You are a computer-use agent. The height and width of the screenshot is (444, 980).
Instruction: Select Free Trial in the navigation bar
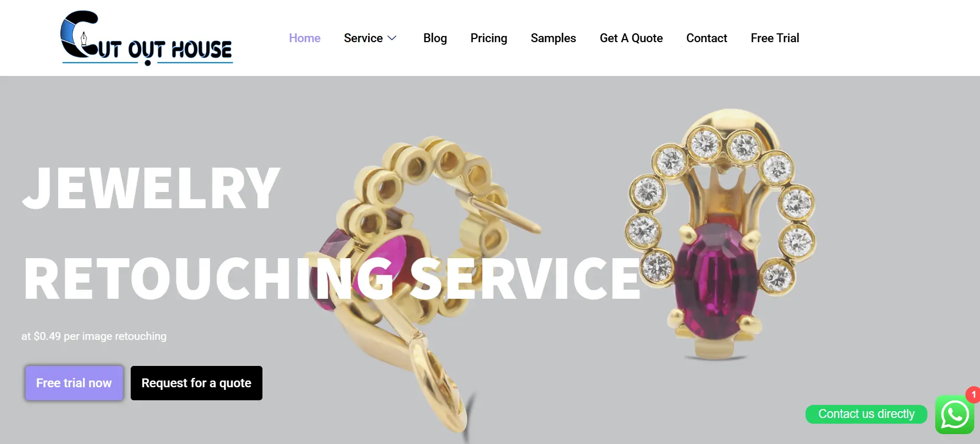775,38
